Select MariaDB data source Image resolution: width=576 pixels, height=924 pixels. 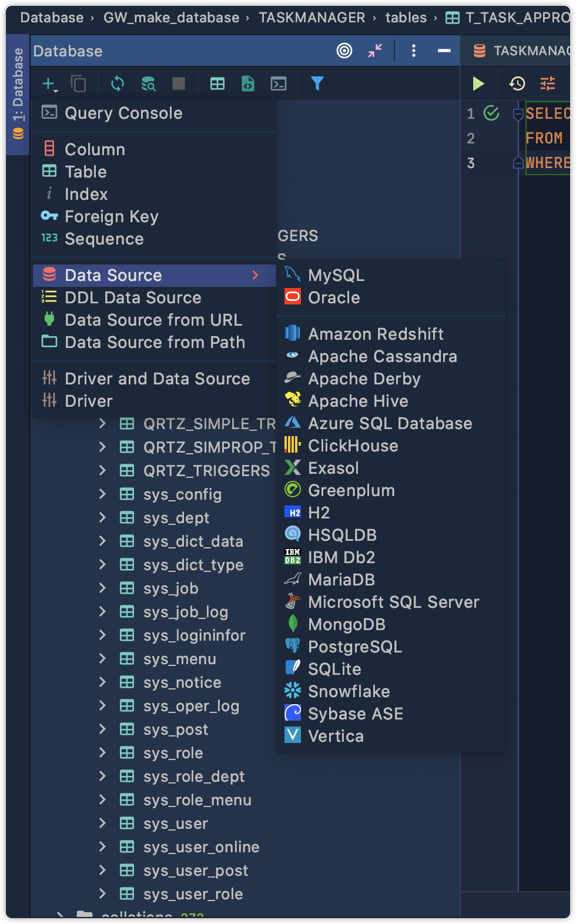pyautogui.click(x=391, y=580)
